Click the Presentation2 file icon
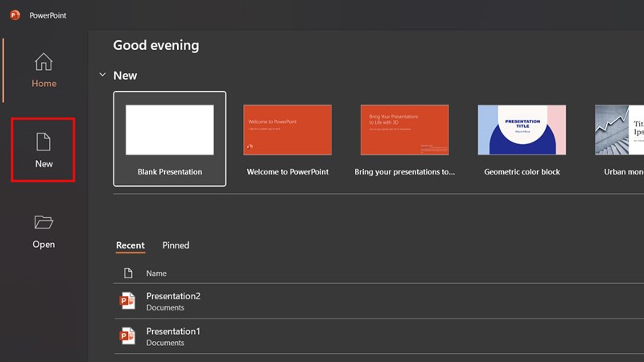Viewport: 644px width, 362px height. tap(127, 301)
